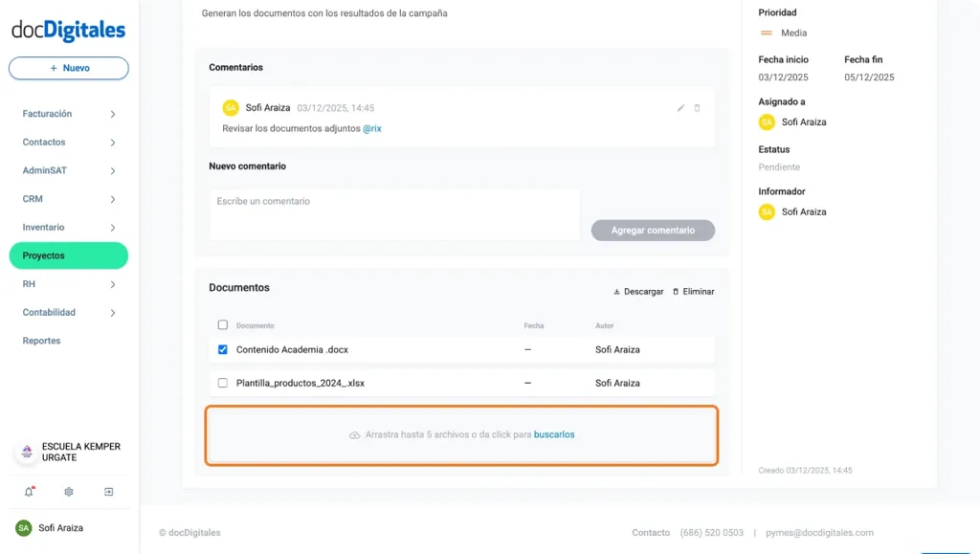Screen dimensions: 980x554
Task: Open settings with the gear icon
Action: click(x=67, y=491)
